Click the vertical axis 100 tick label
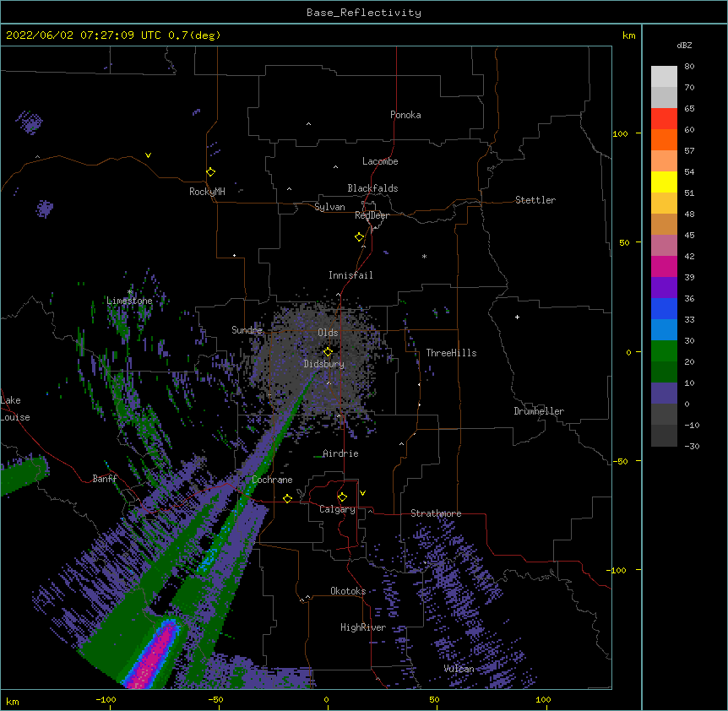This screenshot has width=728, height=711. point(620,134)
